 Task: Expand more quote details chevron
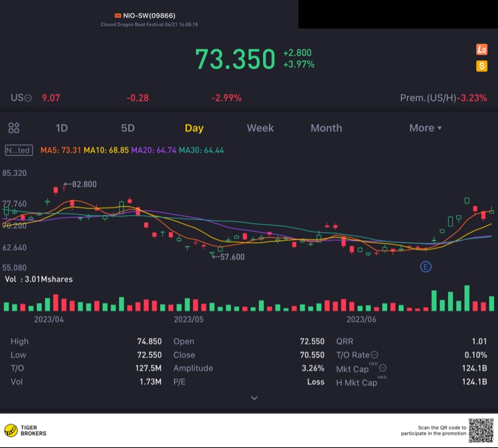coord(254,398)
